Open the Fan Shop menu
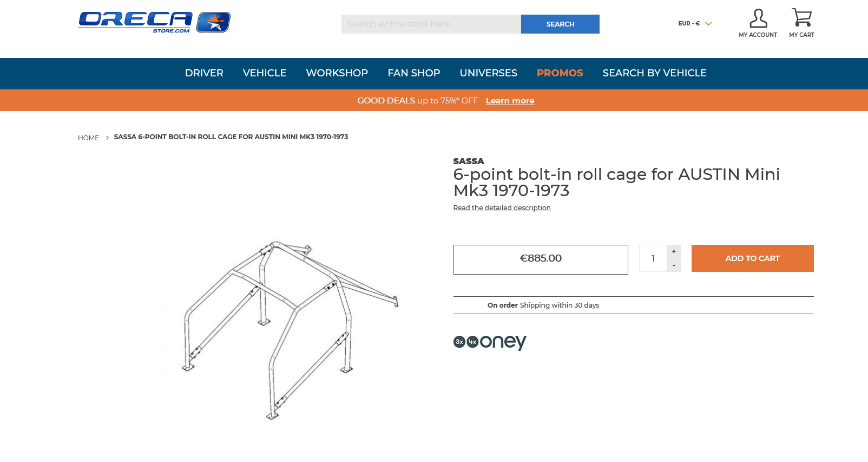 point(414,73)
